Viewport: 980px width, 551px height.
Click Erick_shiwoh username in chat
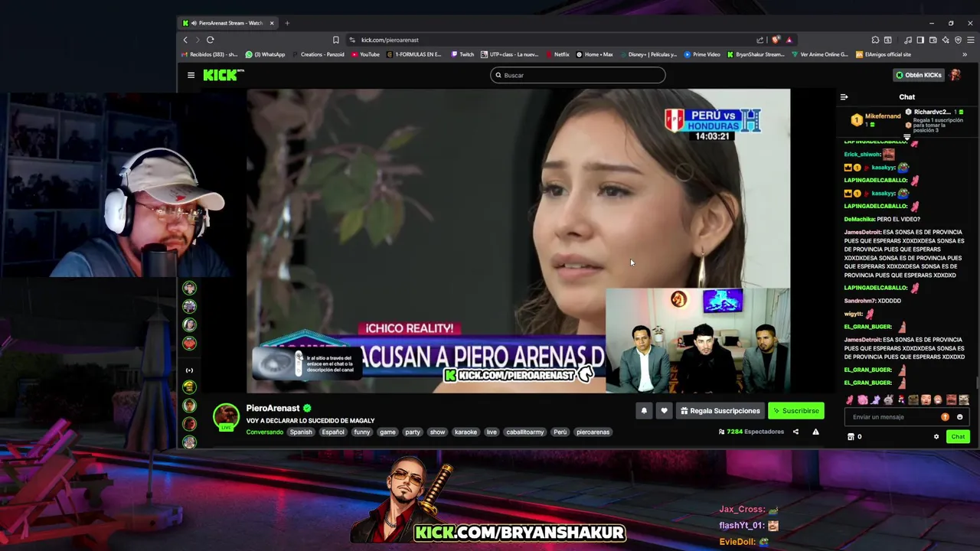[x=862, y=155]
